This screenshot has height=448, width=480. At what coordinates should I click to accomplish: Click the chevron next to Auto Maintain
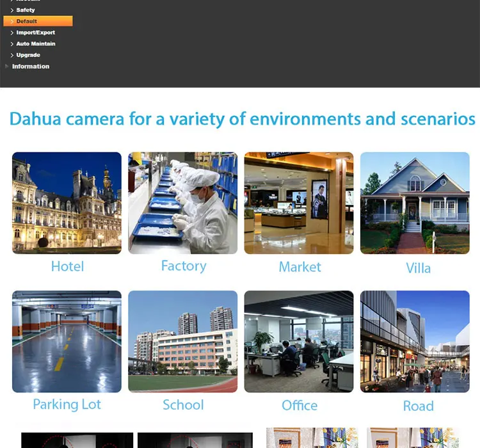pyautogui.click(x=12, y=44)
